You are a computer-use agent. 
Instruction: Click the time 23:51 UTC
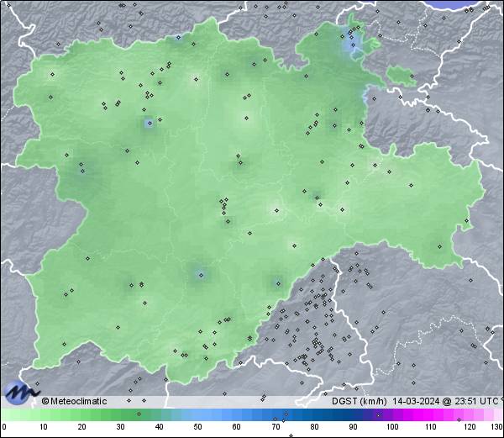475,401
